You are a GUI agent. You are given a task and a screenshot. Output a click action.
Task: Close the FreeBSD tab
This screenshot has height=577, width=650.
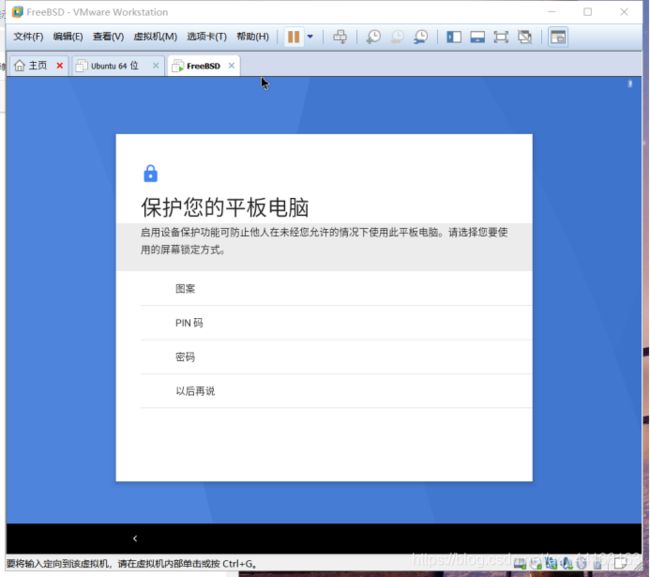pos(232,65)
